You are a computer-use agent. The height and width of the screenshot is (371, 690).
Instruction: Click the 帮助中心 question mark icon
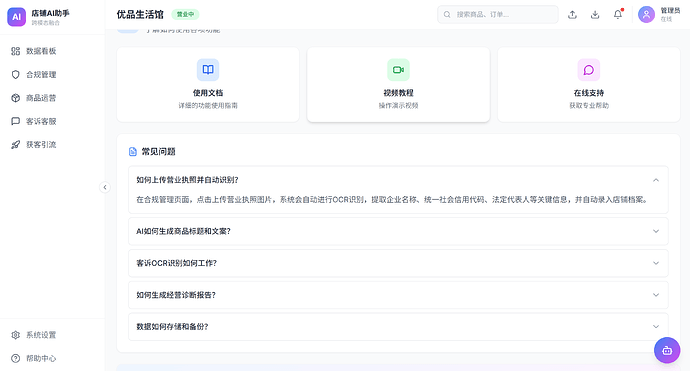tap(15, 358)
